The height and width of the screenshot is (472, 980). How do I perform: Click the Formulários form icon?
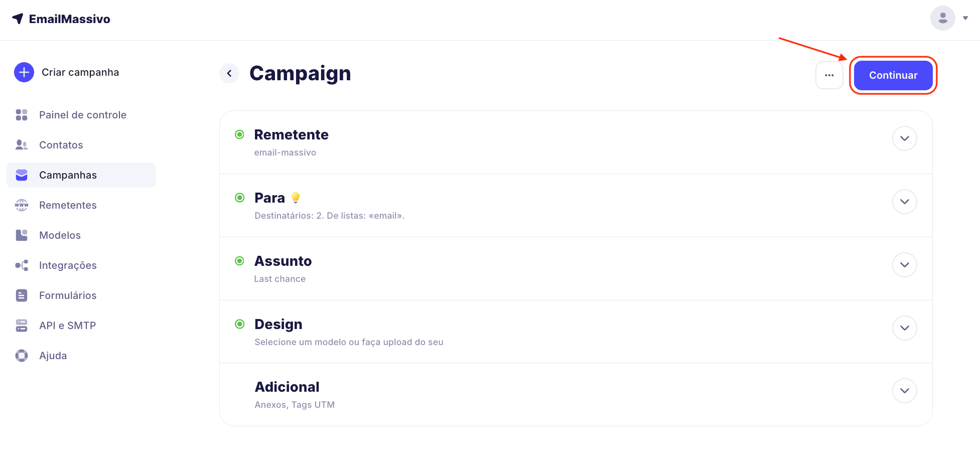pos(22,295)
